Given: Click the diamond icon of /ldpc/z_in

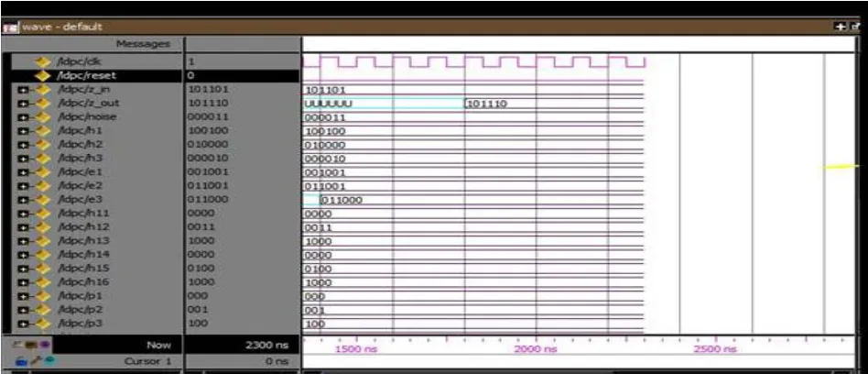Looking at the screenshot, I should coord(43,89).
